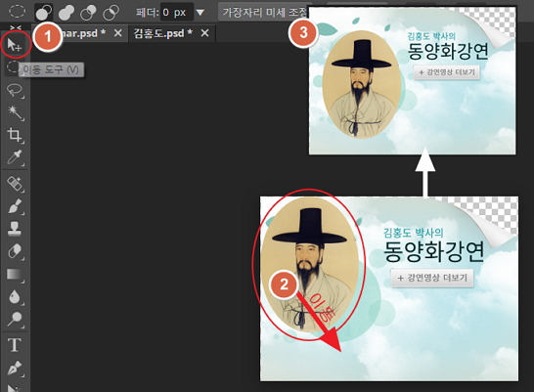Click the oval portrait in the upper image
This screenshot has height=392, width=534.
point(362,84)
